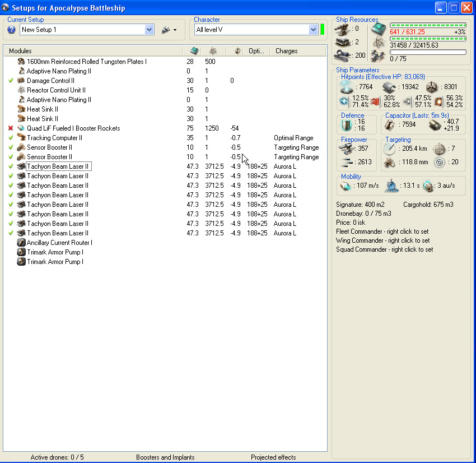Click the first Sensor Booster II icon
Image resolution: width=476 pixels, height=463 pixels.
tap(21, 147)
